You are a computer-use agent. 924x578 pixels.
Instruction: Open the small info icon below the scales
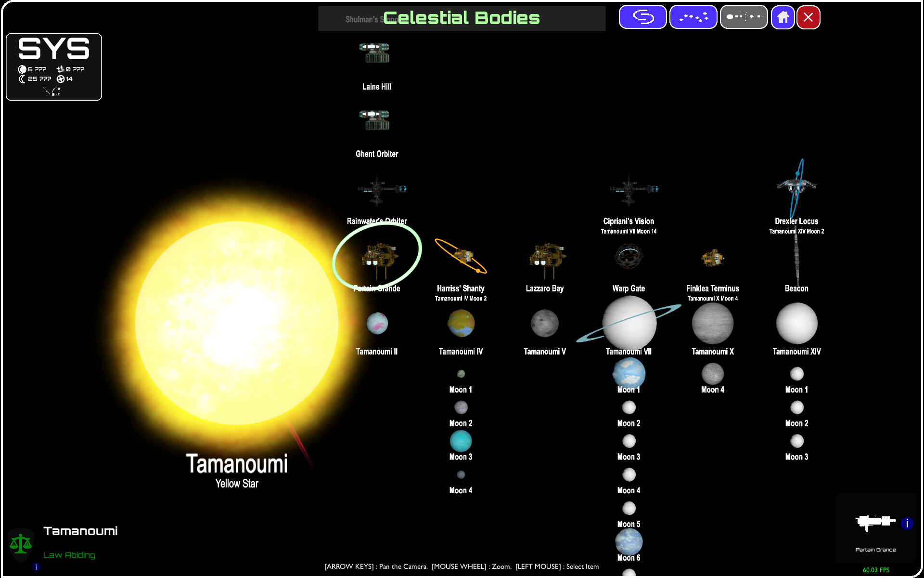(x=36, y=567)
